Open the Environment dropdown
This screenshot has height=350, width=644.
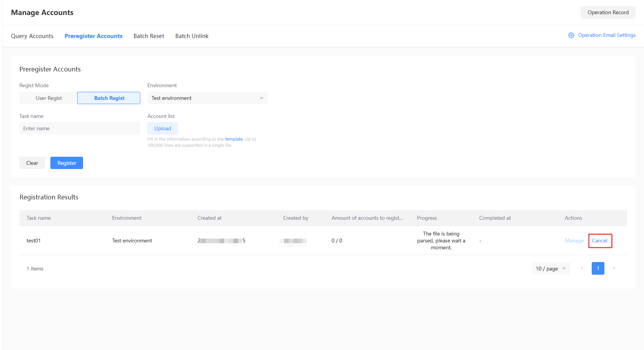click(x=207, y=98)
